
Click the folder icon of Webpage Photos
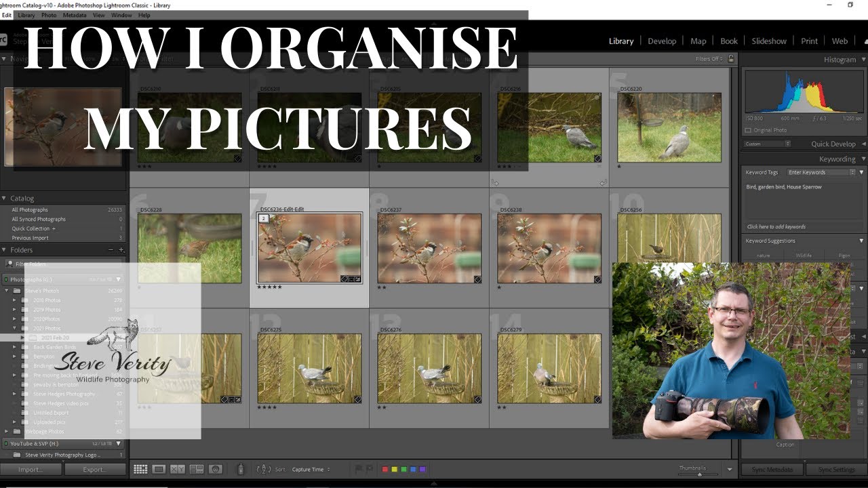coord(16,431)
